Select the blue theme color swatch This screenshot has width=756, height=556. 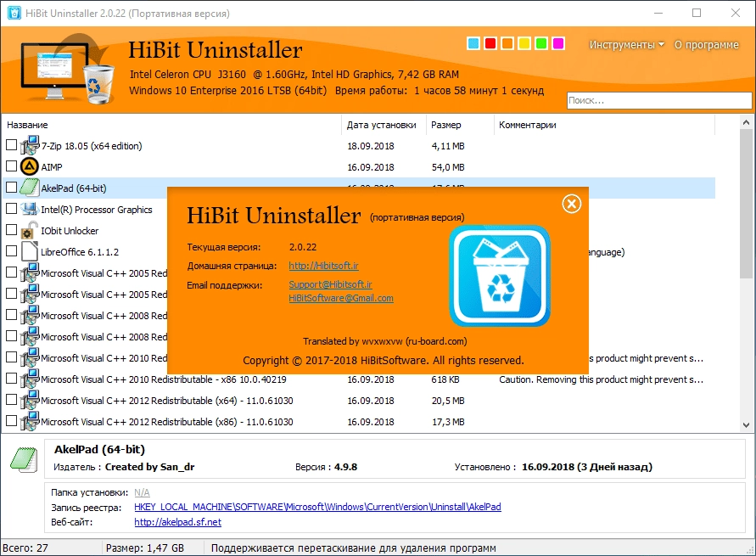click(x=473, y=43)
